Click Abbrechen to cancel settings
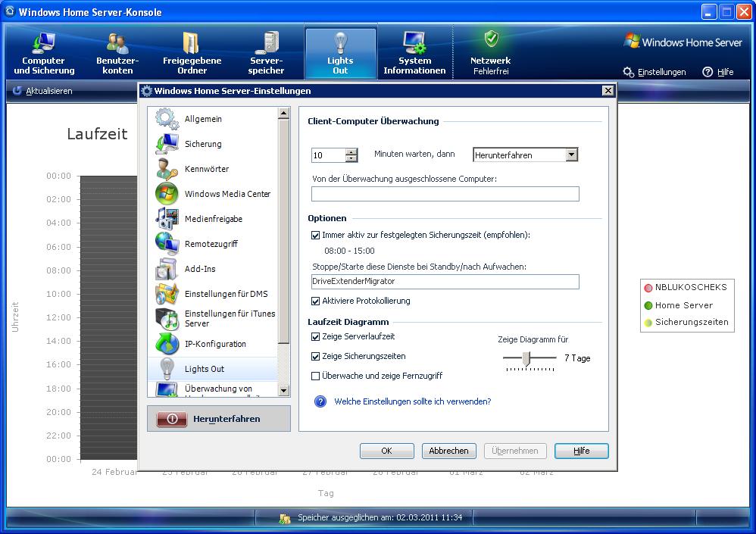The height and width of the screenshot is (534, 756). [449, 451]
